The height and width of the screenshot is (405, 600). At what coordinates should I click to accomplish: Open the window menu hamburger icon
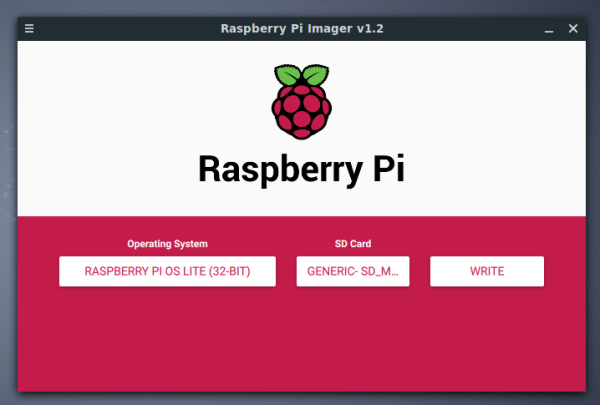pyautogui.click(x=29, y=28)
